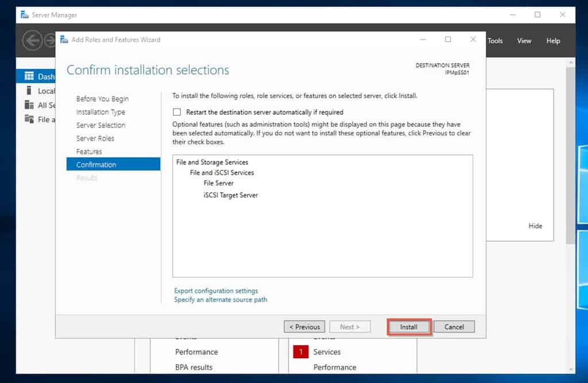Click Performance in the right tile
Image resolution: width=588 pixels, height=383 pixels.
(x=335, y=367)
